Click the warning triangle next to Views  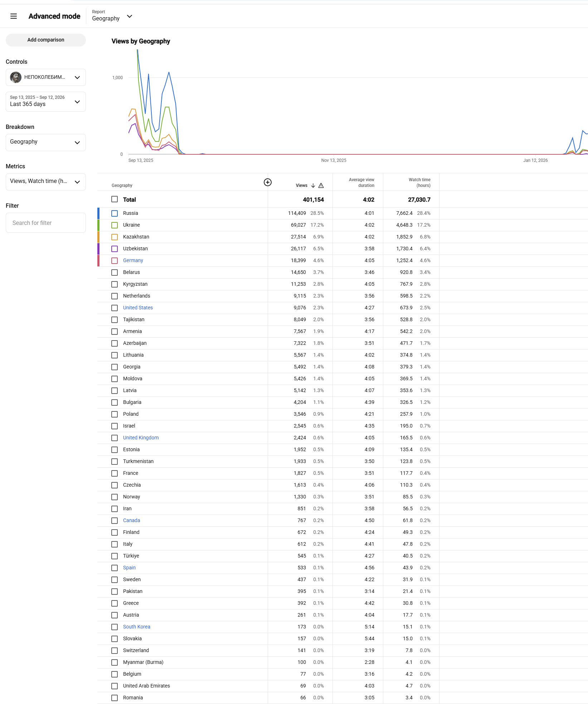click(321, 185)
